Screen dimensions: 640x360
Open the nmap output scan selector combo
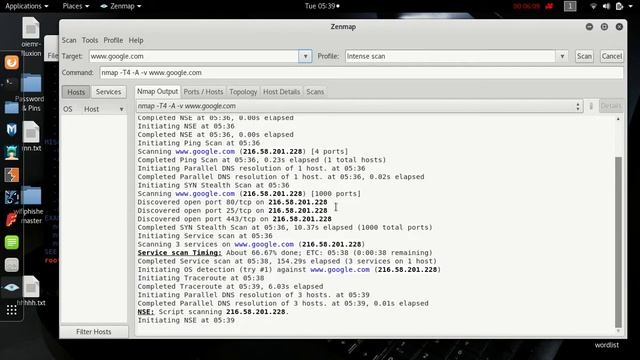click(359, 106)
